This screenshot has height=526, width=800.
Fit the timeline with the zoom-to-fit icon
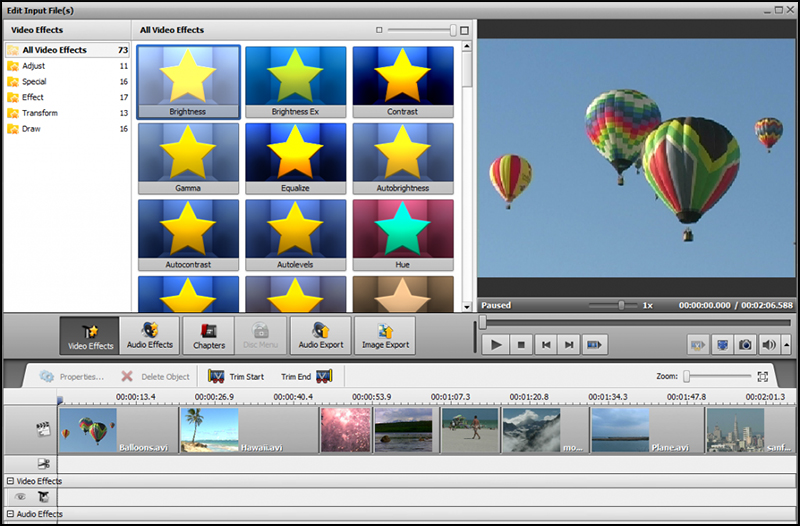(763, 377)
